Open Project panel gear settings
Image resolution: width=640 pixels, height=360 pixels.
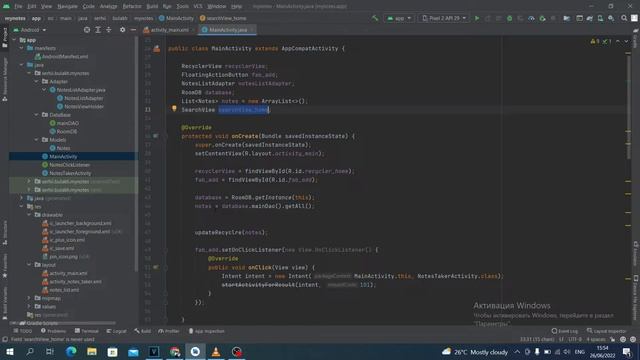pos(122,30)
